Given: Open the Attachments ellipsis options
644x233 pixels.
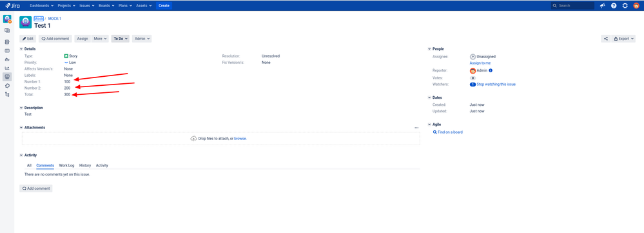Looking at the screenshot, I should point(416,128).
